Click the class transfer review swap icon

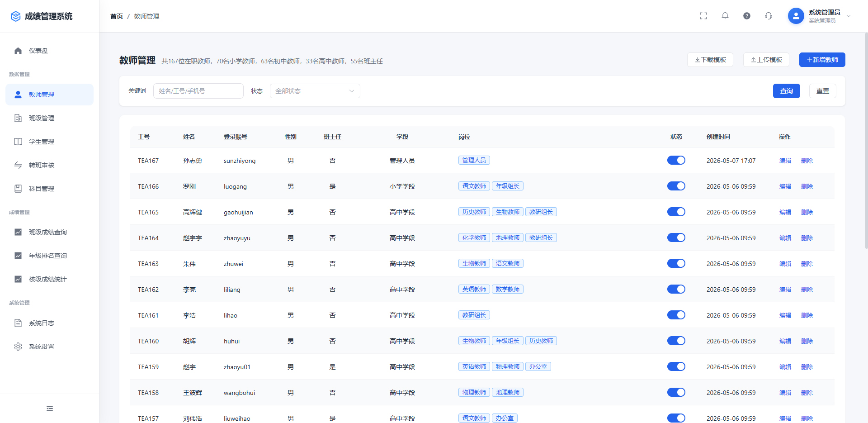click(x=18, y=165)
